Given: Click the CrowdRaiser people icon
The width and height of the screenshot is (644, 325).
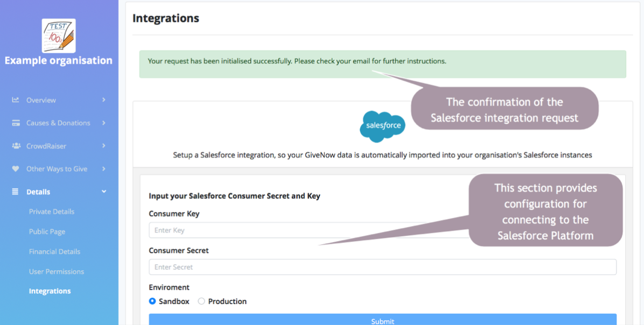Looking at the screenshot, I should click(x=17, y=146).
